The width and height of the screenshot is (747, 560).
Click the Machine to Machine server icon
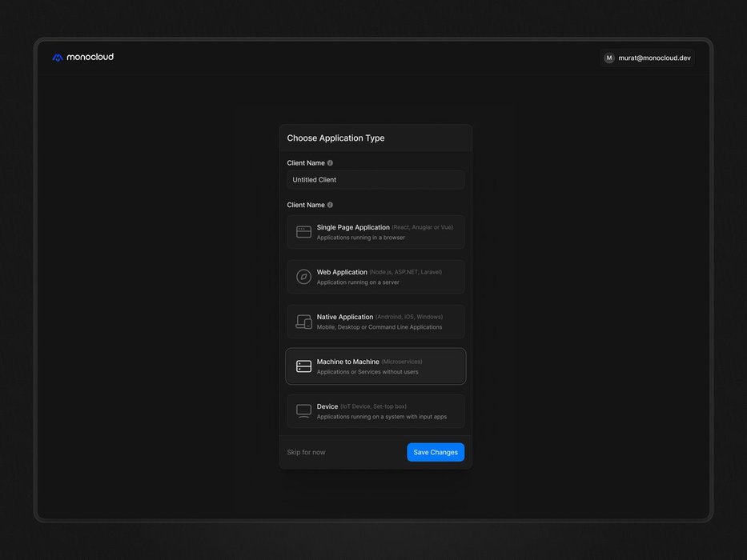coord(303,366)
